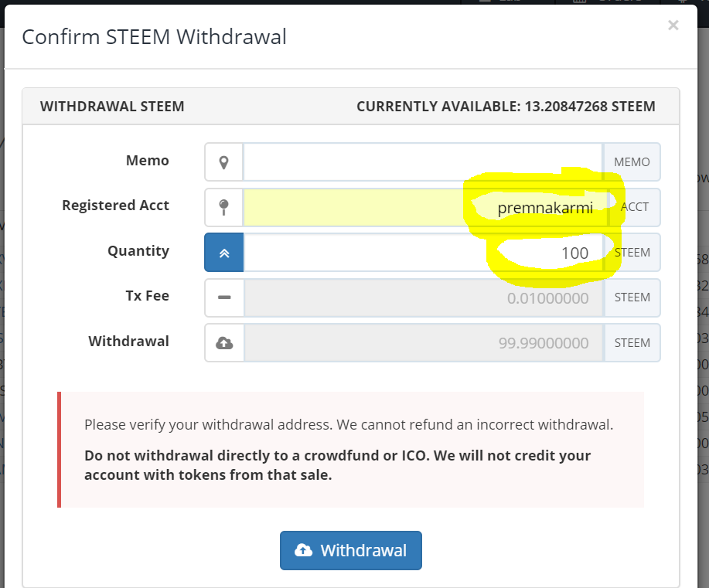Click the MEMO addon label
This screenshot has width=709, height=588.
coord(632,162)
